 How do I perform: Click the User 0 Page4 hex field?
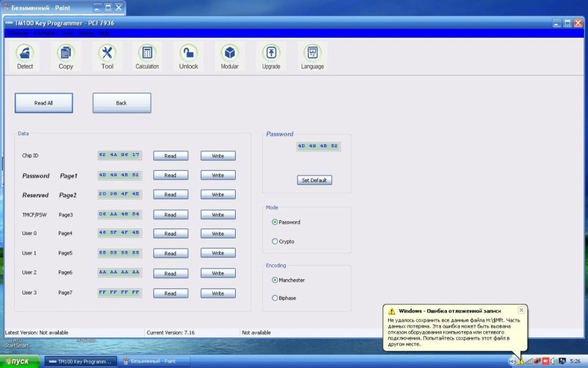[119, 233]
